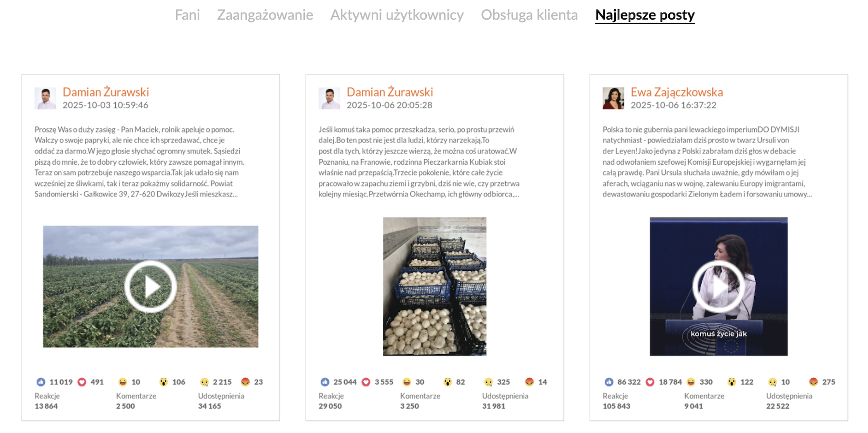Click Damian Żurawski name on first post
Viewport: 868px width, 433px height.
pos(106,92)
